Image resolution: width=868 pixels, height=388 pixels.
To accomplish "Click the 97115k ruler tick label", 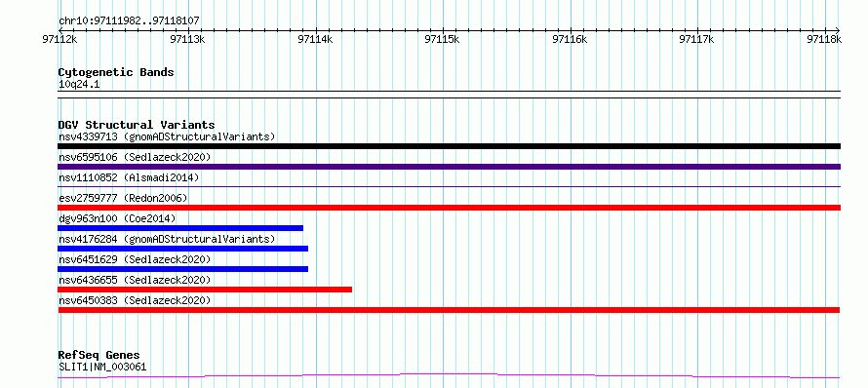I will [x=443, y=39].
